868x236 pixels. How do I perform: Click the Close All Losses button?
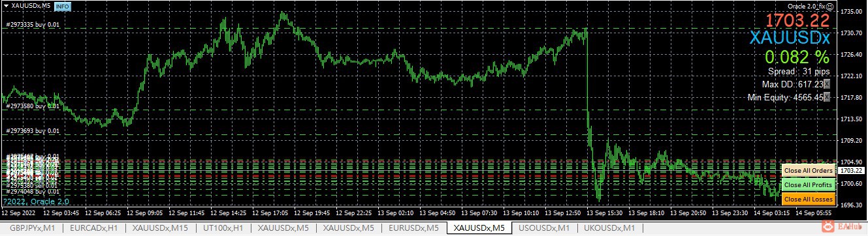coord(809,199)
